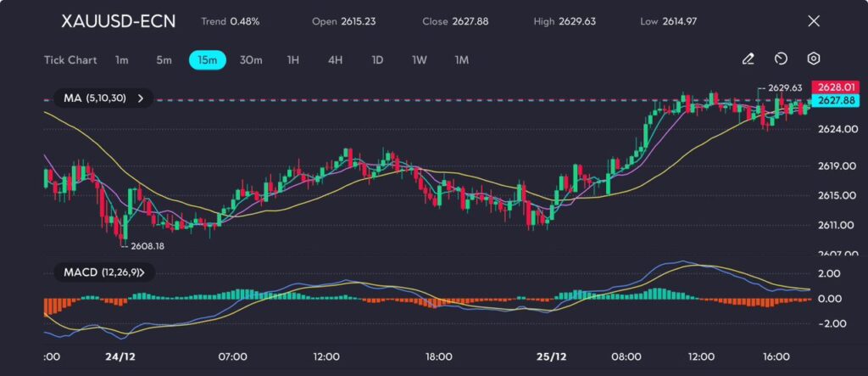Switch chart to 1D timeframe

click(x=377, y=60)
